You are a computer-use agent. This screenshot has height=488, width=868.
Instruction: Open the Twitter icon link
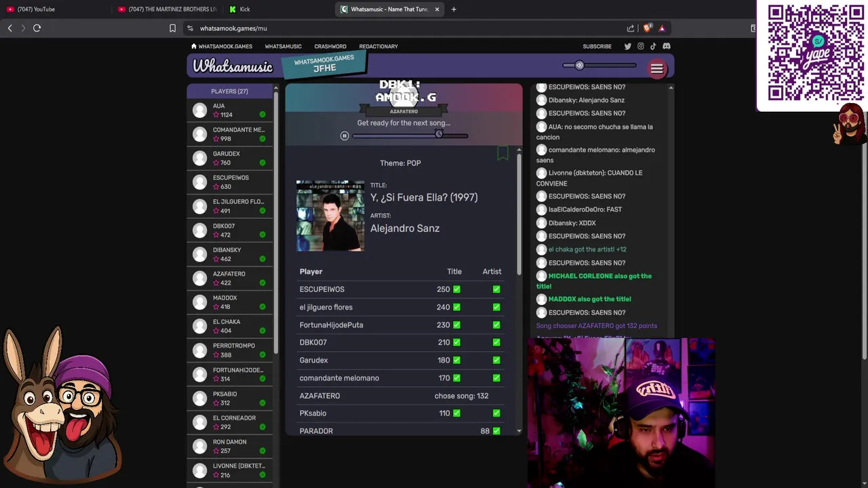click(x=628, y=47)
